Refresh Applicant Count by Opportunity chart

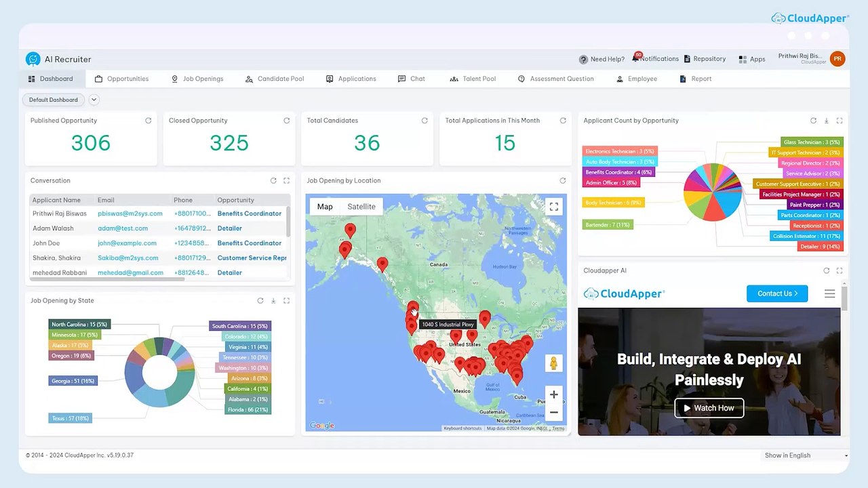click(813, 121)
